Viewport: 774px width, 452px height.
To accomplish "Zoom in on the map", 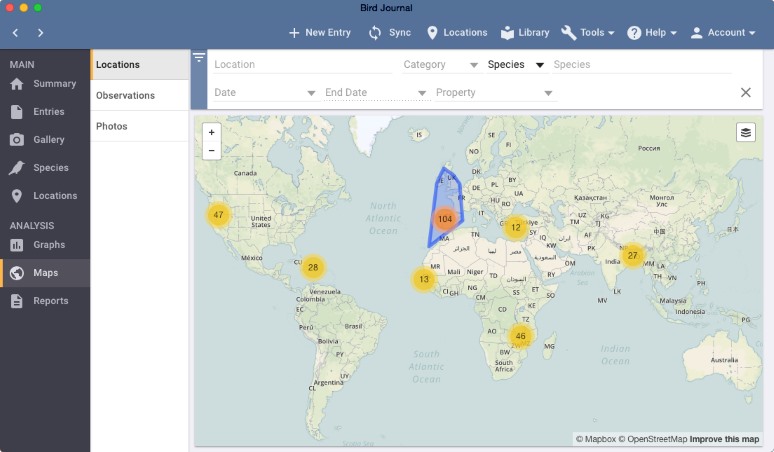I will tap(211, 132).
